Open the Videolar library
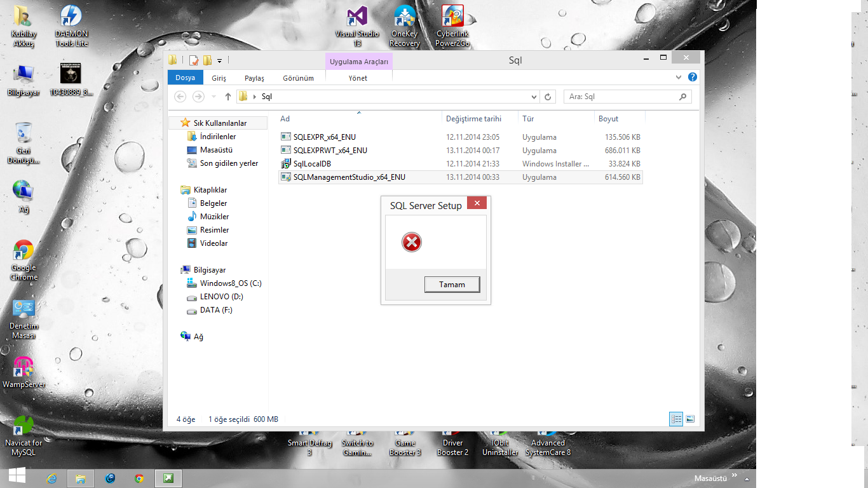 (x=207, y=243)
